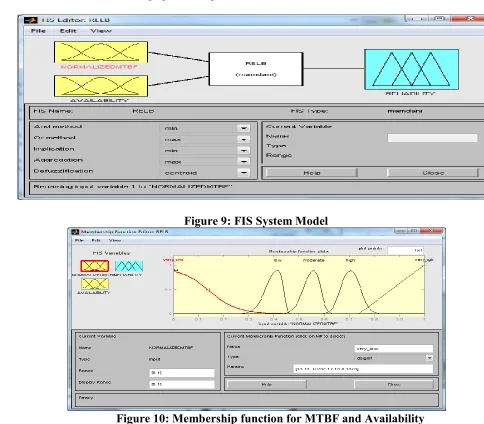Image resolution: width=484 pixels, height=424 pixels.
Task: Click the 'Figure 10: Membership function' caption
Action: point(270,418)
